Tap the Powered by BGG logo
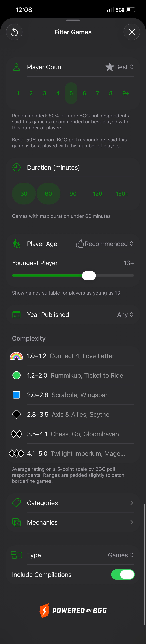This screenshot has width=146, height=644. pyautogui.click(x=73, y=610)
